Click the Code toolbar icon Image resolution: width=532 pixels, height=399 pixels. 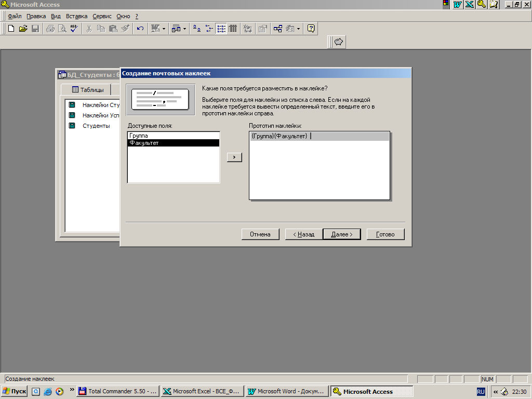coord(248,29)
